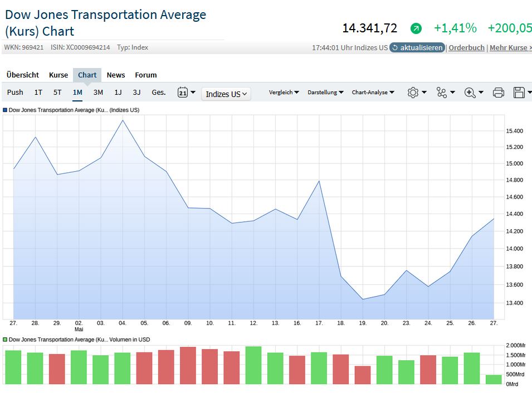The width and height of the screenshot is (532, 397).
Task: Open the calendar date range picker icon
Action: 183,93
